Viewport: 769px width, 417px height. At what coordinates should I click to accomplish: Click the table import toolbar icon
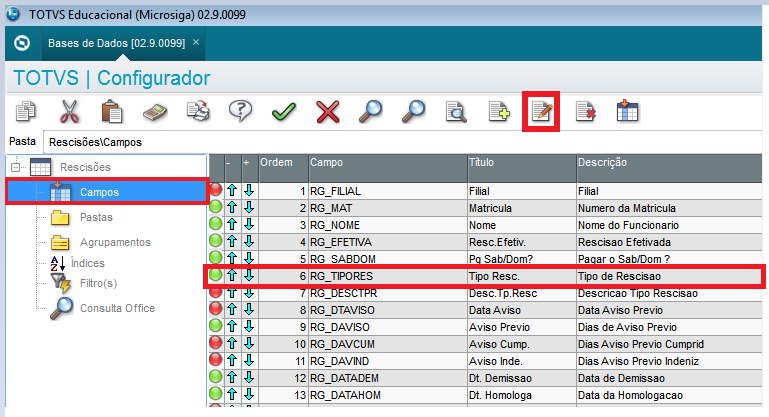tap(627, 111)
